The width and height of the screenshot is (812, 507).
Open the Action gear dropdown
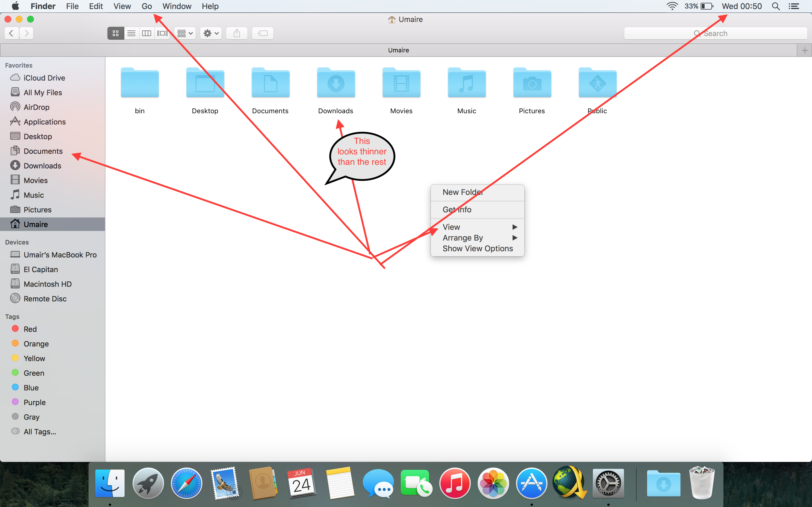coord(211,33)
